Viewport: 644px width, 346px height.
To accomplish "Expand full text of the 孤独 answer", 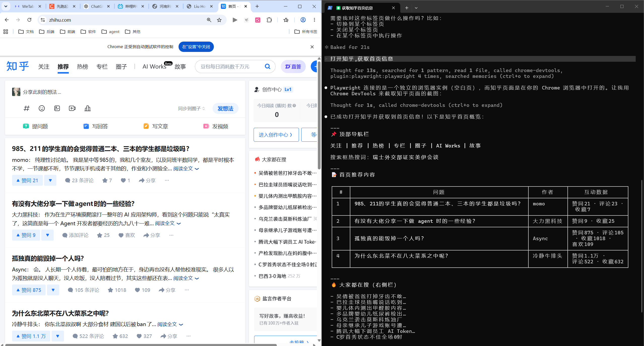I will (x=186, y=278).
